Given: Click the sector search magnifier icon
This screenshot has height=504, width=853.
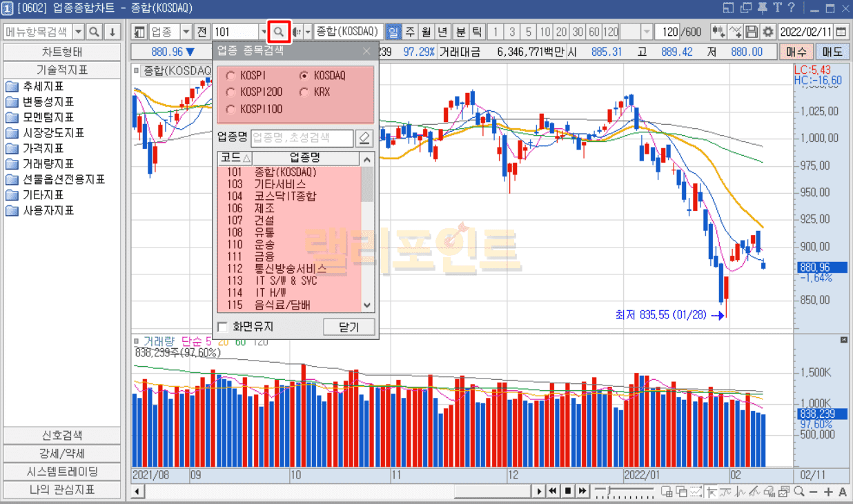Looking at the screenshot, I should tap(278, 32).
